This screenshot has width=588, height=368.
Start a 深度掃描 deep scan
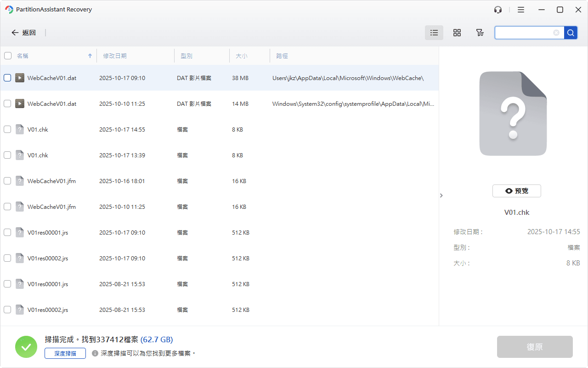(65, 353)
